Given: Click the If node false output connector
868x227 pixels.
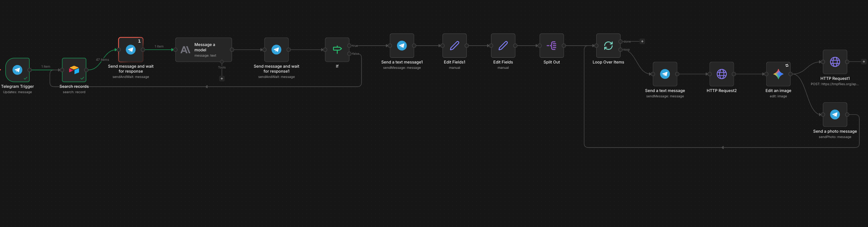Looking at the screenshot, I should [349, 54].
